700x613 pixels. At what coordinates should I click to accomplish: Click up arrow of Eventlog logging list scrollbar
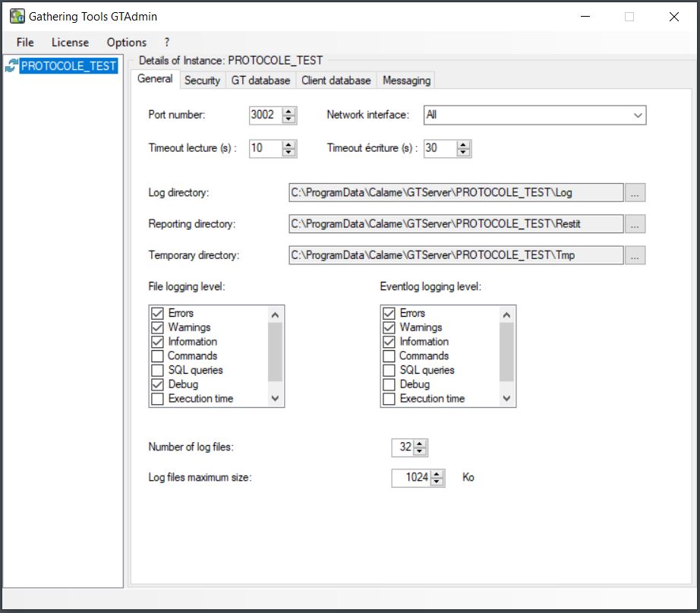(506, 315)
